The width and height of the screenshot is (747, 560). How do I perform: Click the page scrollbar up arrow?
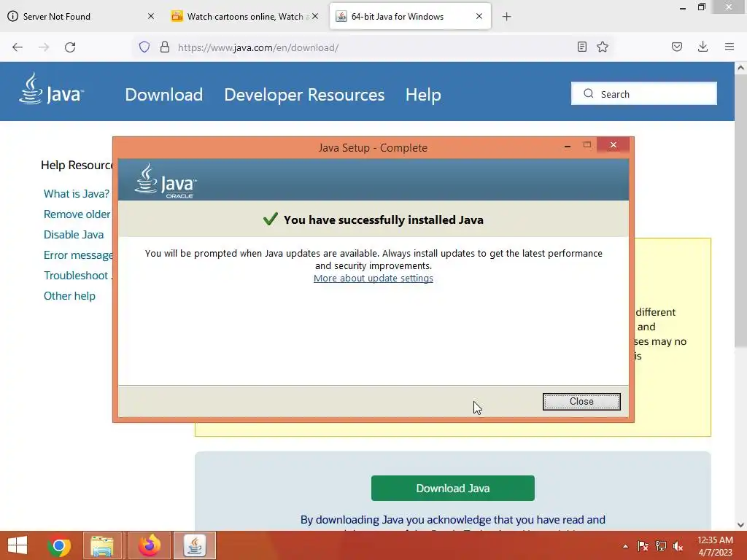click(740, 68)
